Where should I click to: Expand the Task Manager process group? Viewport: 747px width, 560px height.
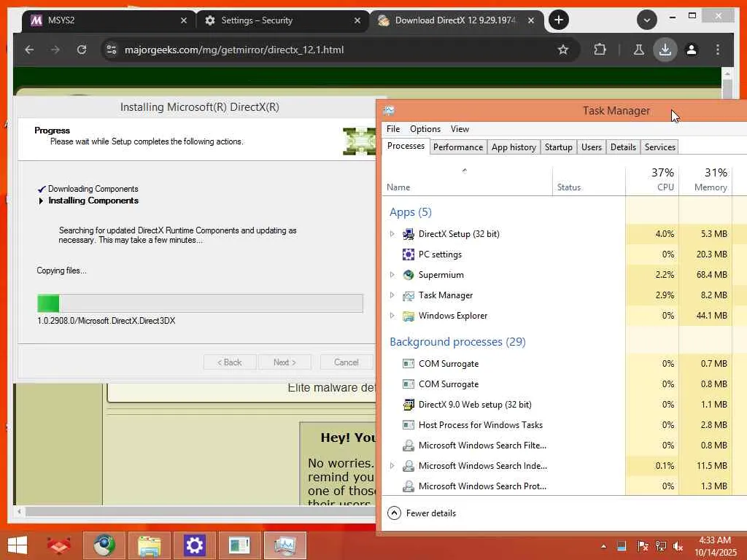click(x=392, y=295)
